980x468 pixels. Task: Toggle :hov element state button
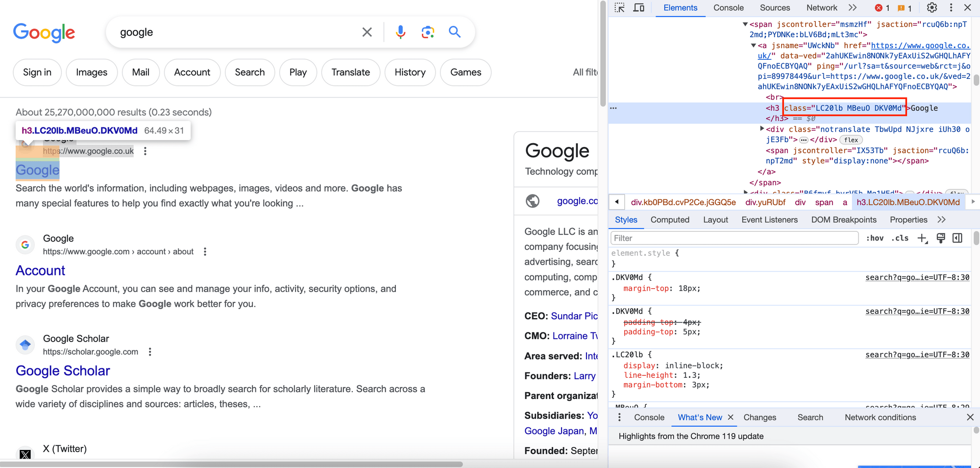click(x=875, y=238)
